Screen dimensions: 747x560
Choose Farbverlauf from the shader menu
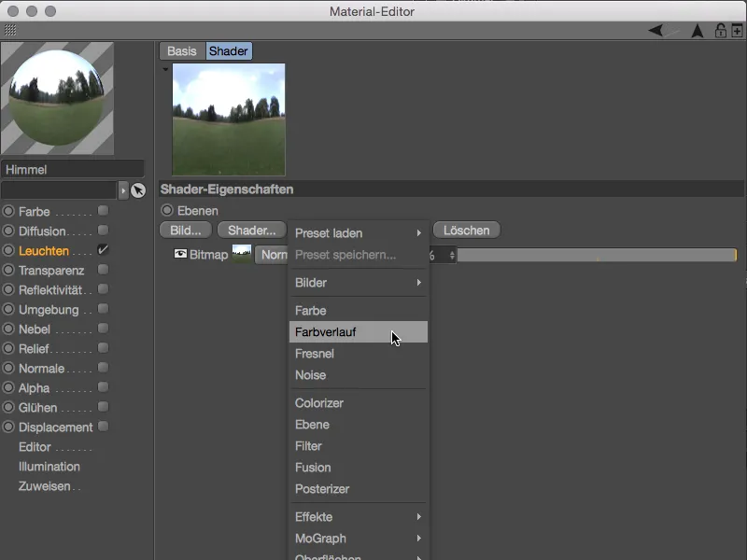[359, 332]
